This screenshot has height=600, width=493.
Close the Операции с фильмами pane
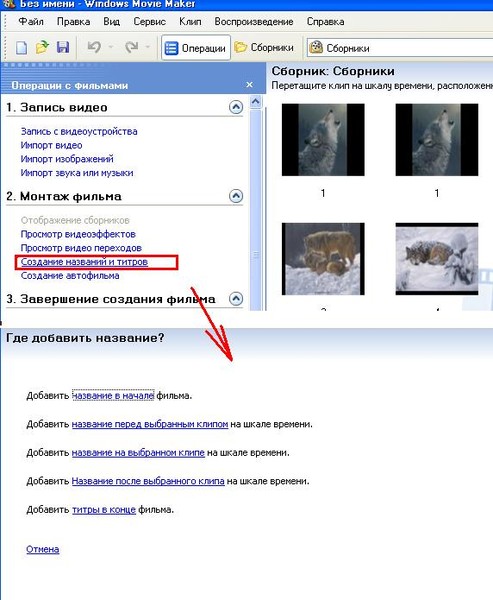250,85
